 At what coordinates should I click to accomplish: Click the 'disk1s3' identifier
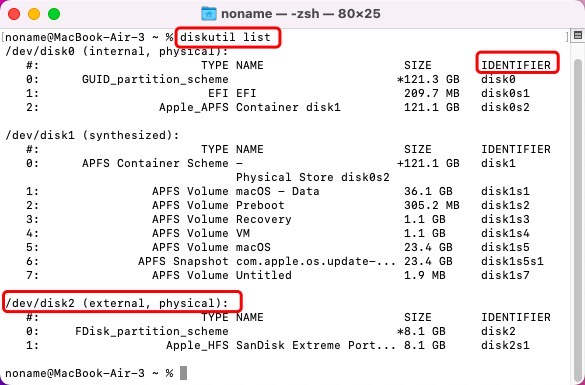point(505,219)
